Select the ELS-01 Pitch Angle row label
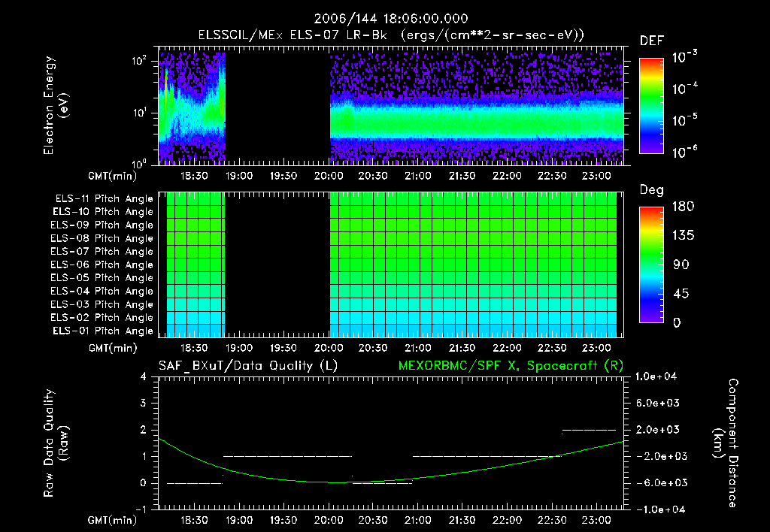Viewport: 770px width, 532px height. click(103, 331)
